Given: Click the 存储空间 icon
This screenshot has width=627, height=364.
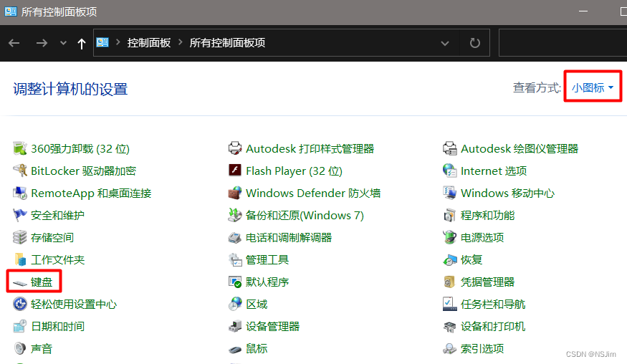Looking at the screenshot, I should click(19, 238).
